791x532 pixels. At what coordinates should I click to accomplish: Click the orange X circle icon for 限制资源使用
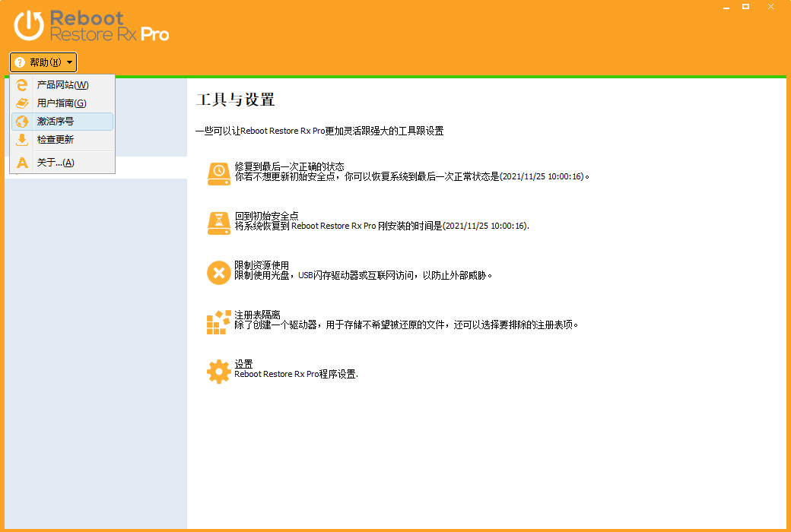coord(219,273)
